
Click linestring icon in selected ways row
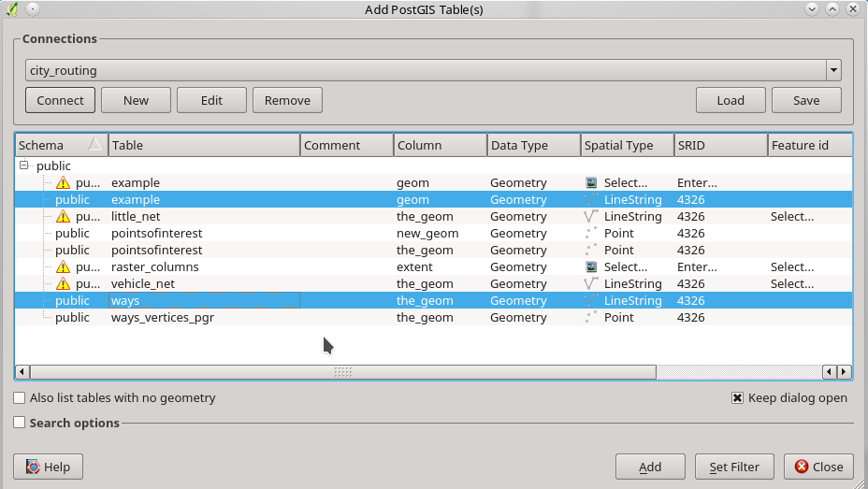tap(591, 300)
